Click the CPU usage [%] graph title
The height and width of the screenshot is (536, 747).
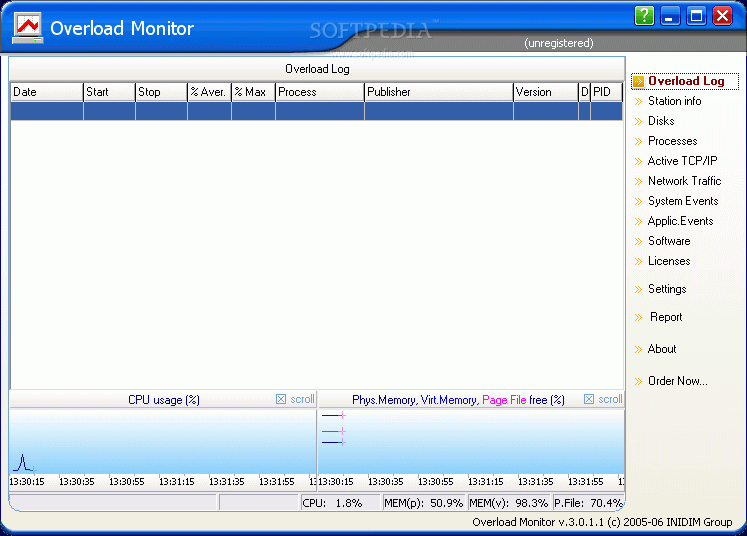pyautogui.click(x=164, y=400)
